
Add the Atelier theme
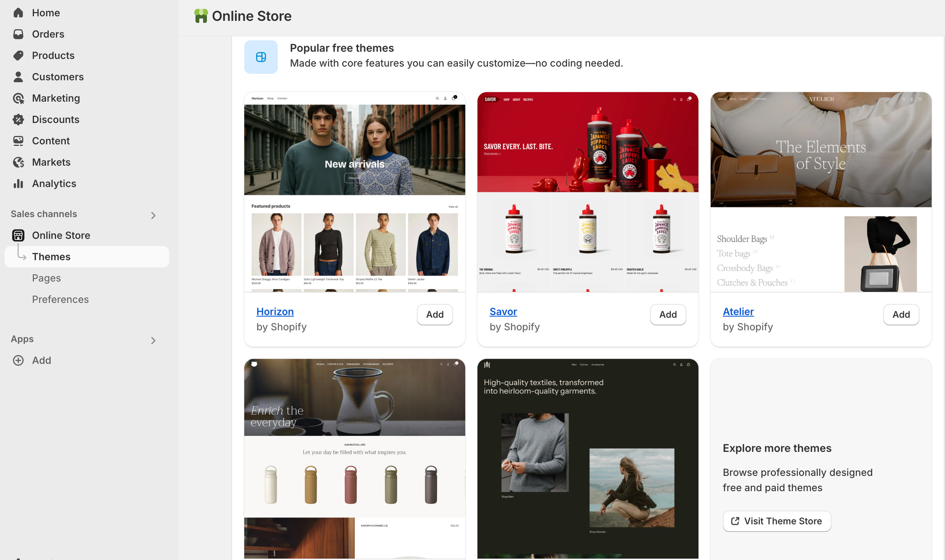(x=901, y=315)
